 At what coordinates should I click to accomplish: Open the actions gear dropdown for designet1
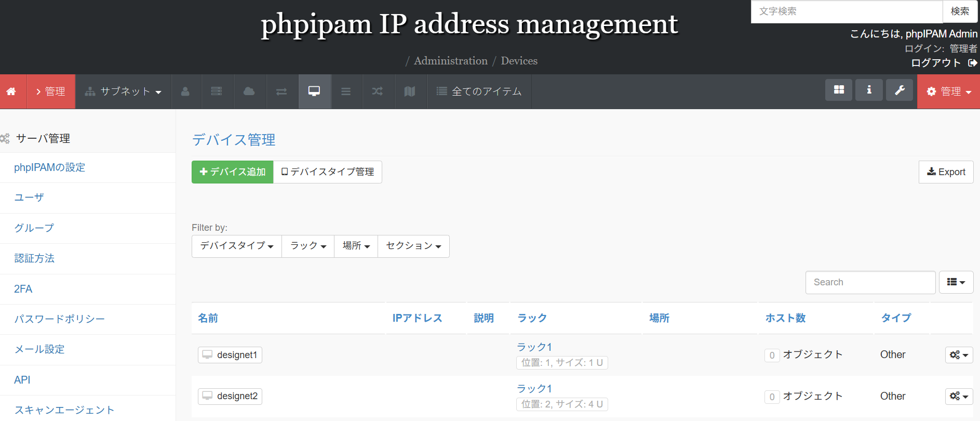coord(959,355)
